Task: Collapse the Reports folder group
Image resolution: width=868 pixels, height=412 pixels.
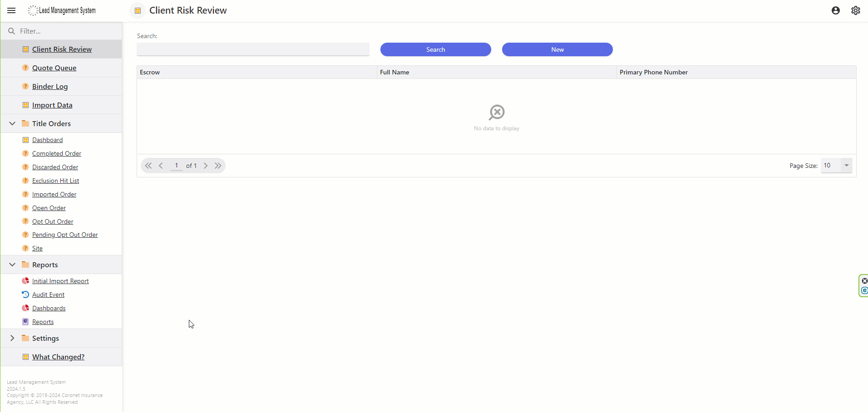Action: point(12,265)
